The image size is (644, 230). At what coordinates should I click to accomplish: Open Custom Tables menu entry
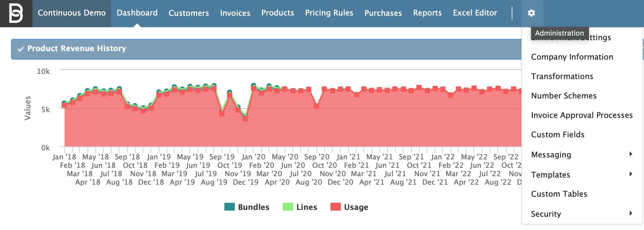[559, 194]
